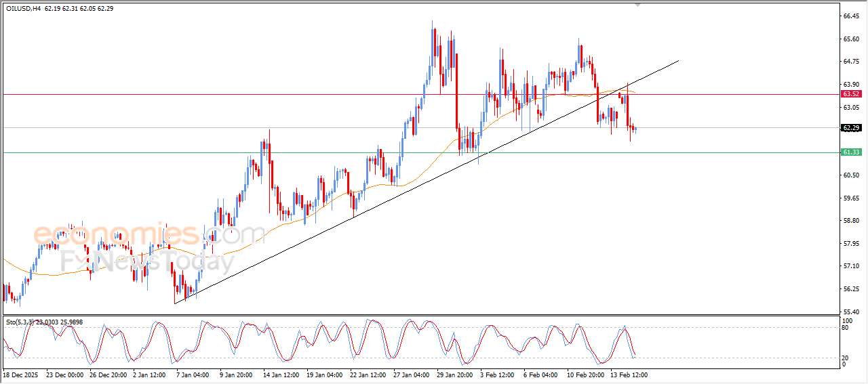Click the 55.40 price axis label
Viewport: 868px width, 384px height.
tap(850, 312)
